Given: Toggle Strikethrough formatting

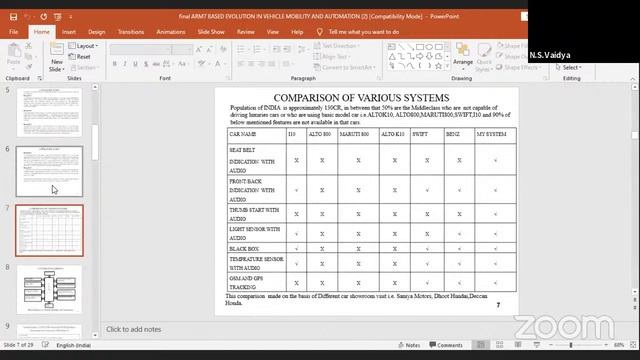Looking at the screenshot, I should click(156, 64).
